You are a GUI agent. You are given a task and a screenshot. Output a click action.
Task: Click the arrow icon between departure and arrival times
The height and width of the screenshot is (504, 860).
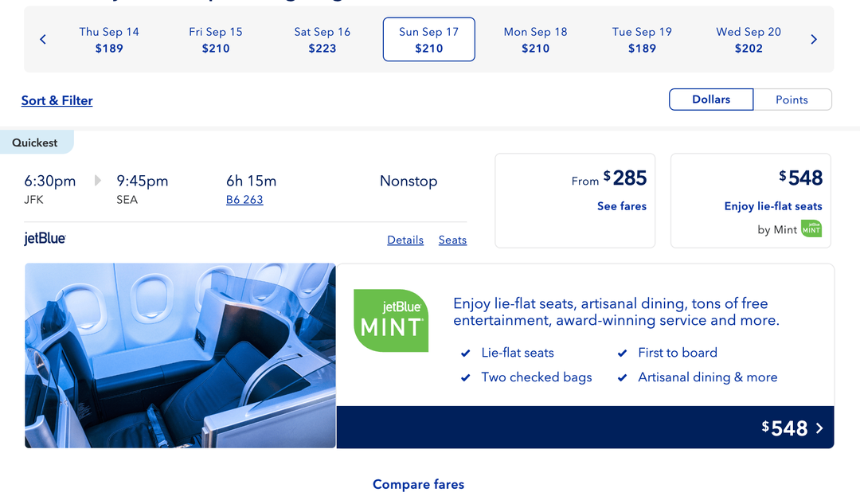(97, 180)
